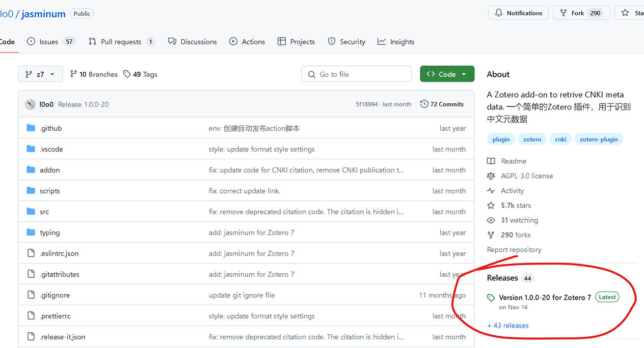Click the folder icon beside .vscode
The image size is (644, 348).
[x=31, y=149]
